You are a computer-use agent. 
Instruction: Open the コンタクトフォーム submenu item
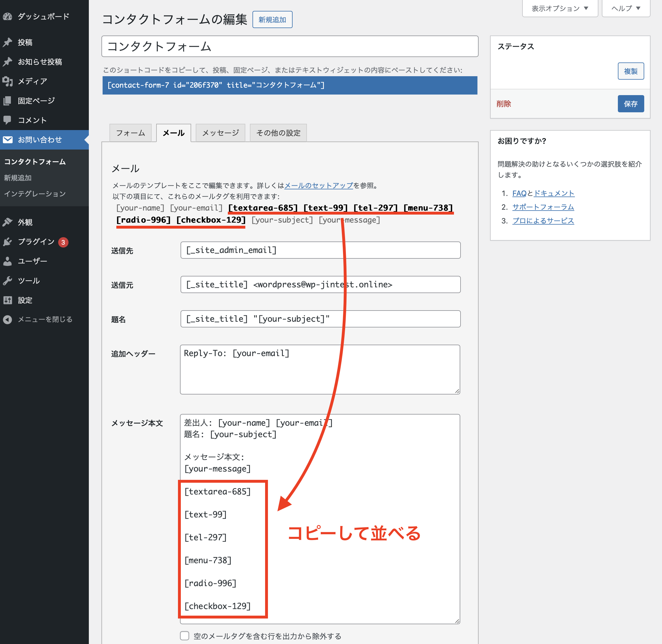(35, 162)
